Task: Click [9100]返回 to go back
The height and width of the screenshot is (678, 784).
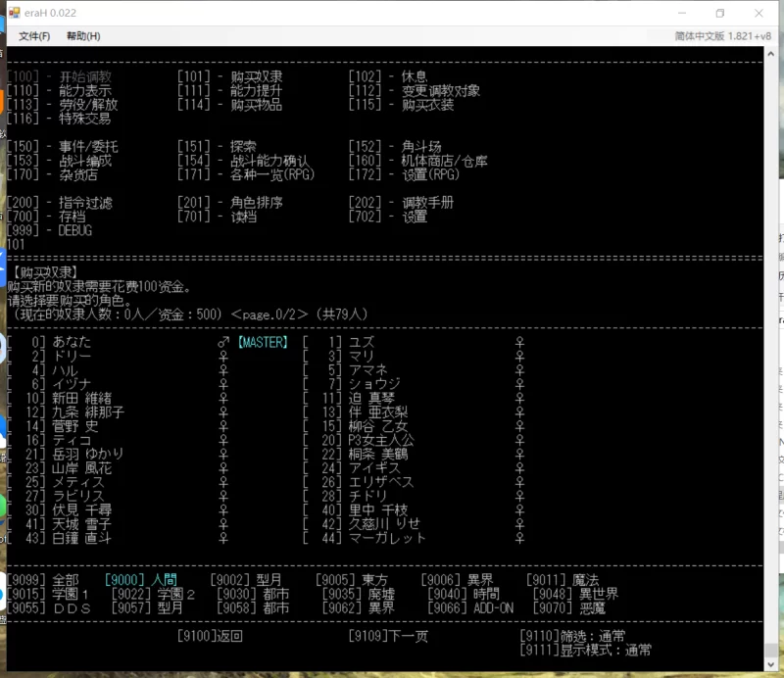Action: pyautogui.click(x=211, y=636)
